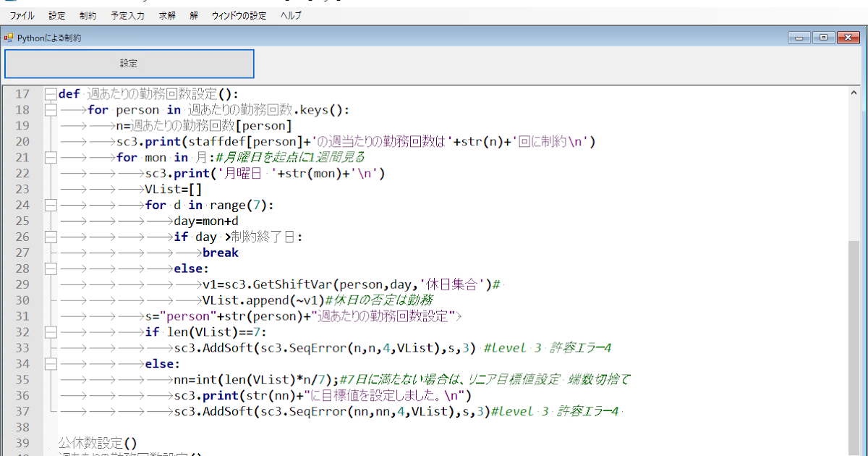Open the 予定入力 menu

click(x=127, y=14)
